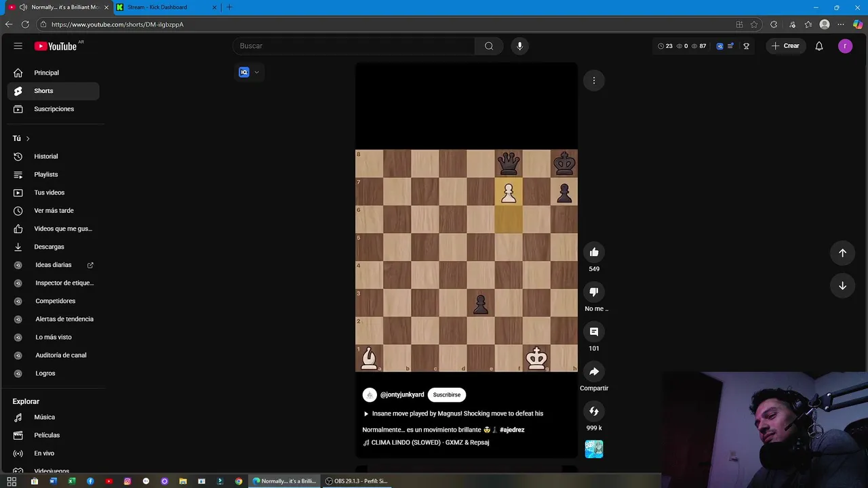Share the short via Compartir

tap(594, 371)
